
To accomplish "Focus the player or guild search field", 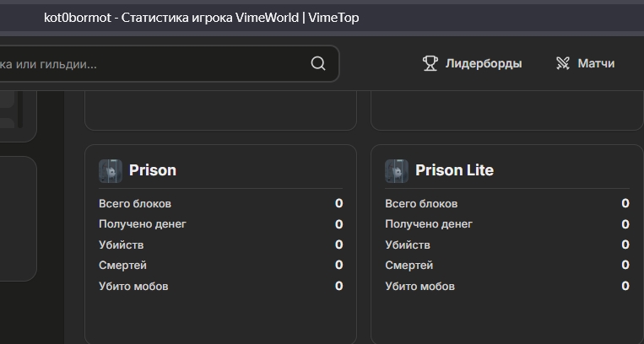I will coord(152,64).
